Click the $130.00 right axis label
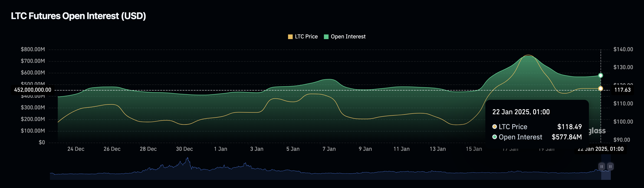The image size is (644, 188). pos(623,67)
